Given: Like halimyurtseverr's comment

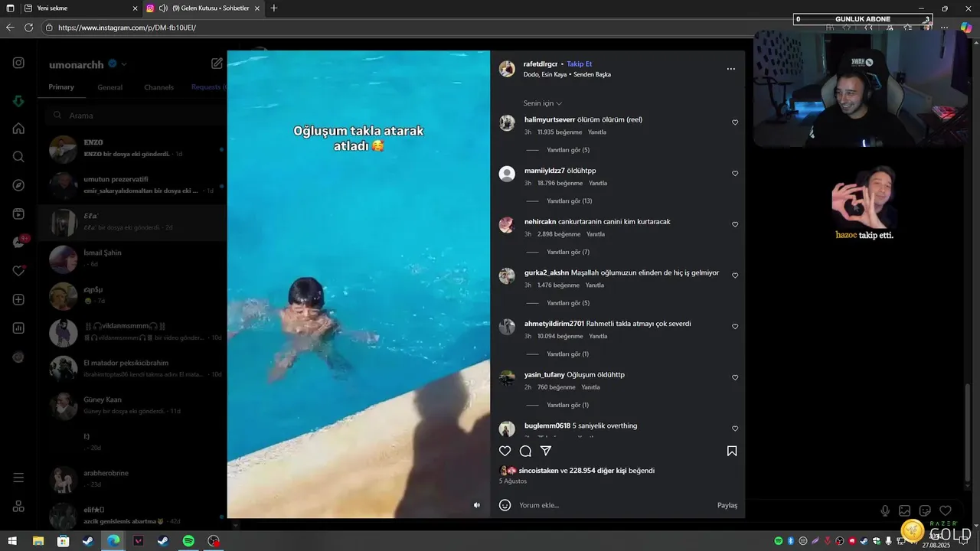Looking at the screenshot, I should point(735,122).
